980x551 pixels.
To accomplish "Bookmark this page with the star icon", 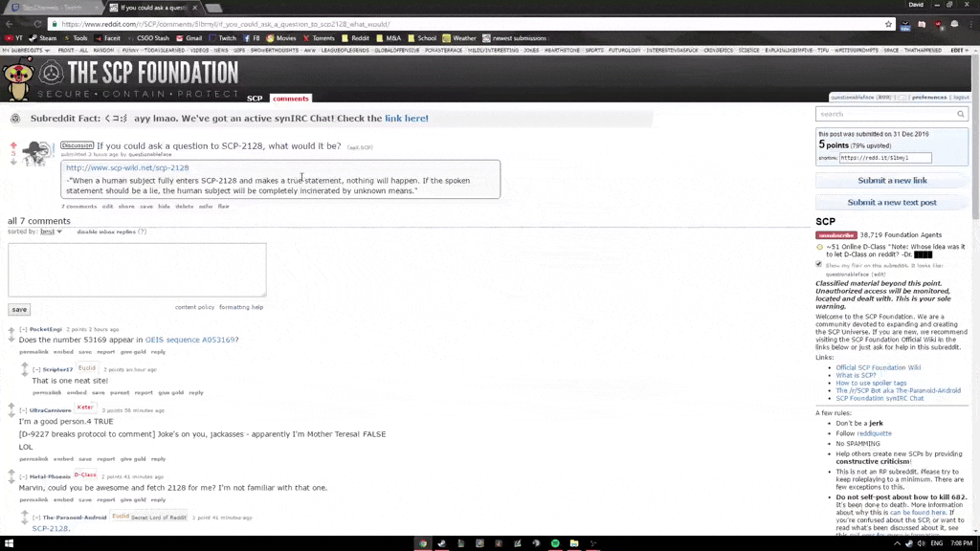I will tap(888, 24).
